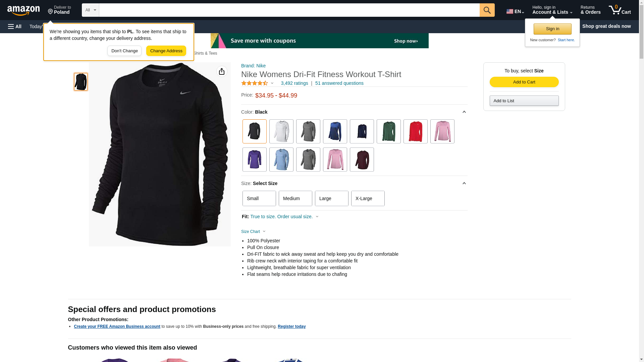Select size Small
Viewport: 644px width, 362px height.
(x=259, y=198)
